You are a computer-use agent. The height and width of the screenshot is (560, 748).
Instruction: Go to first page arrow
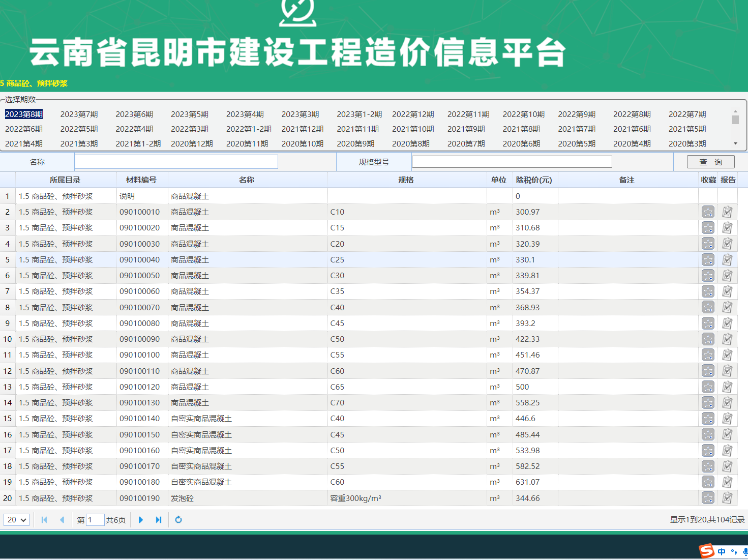coord(44,520)
